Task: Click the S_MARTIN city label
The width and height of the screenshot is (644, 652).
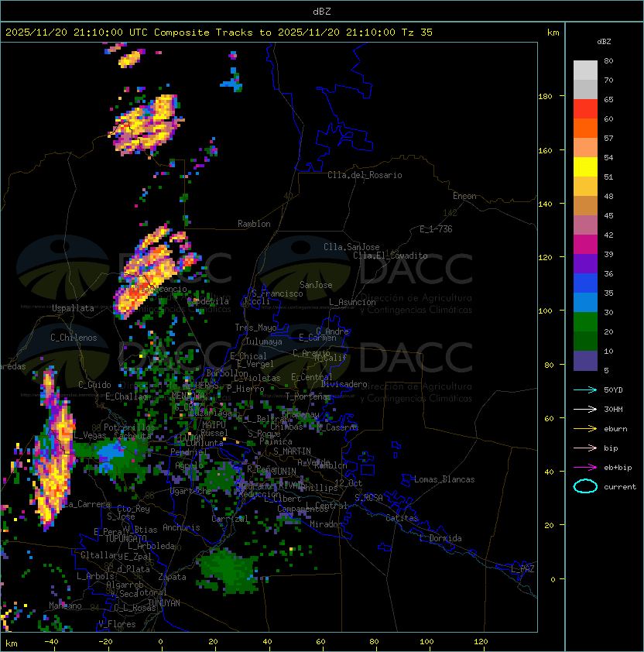Action: 292,451
